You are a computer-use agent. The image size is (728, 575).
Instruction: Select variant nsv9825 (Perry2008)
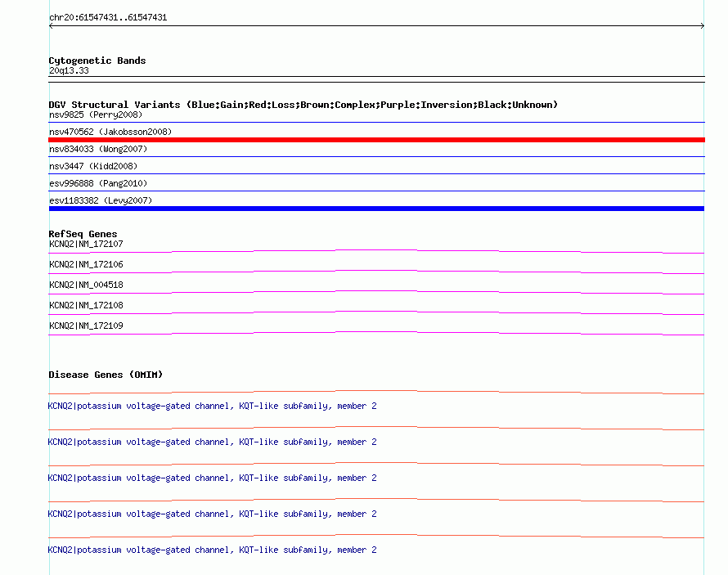pyautogui.click(x=96, y=115)
